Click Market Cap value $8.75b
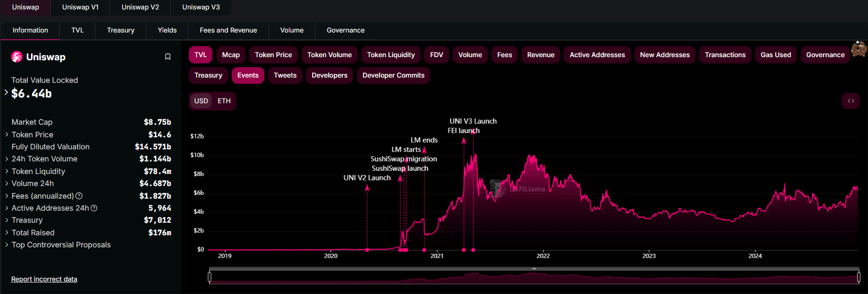 157,122
